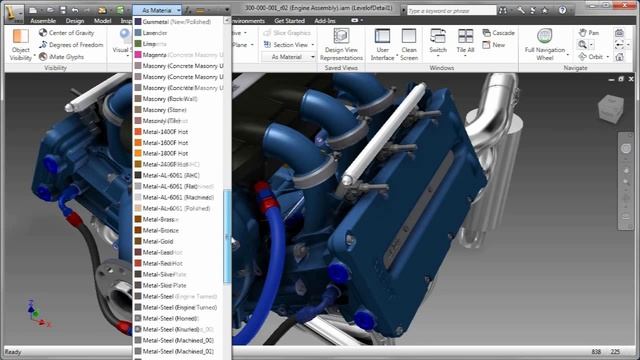The image size is (640, 360).
Task: Toggle Degrees of Freedom display
Action: click(x=71, y=45)
